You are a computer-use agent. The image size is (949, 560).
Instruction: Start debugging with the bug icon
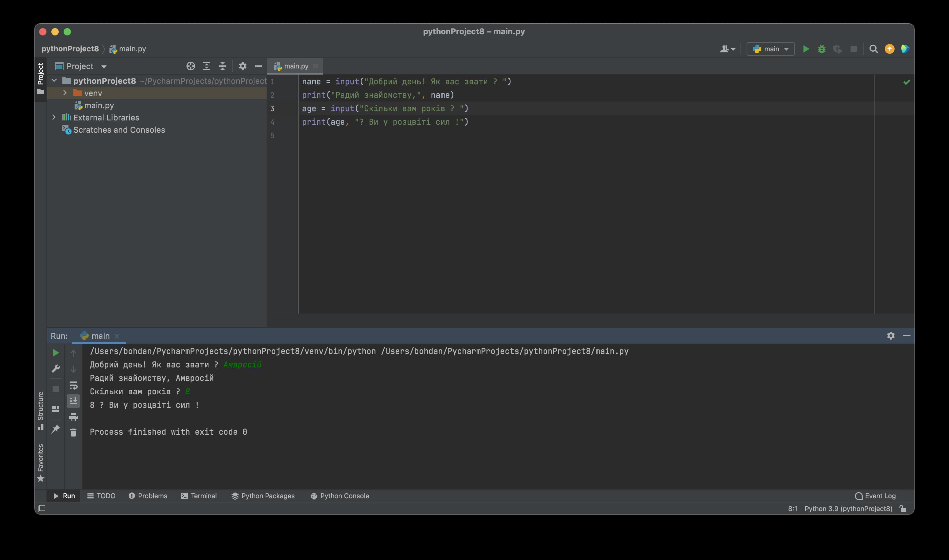pos(822,49)
